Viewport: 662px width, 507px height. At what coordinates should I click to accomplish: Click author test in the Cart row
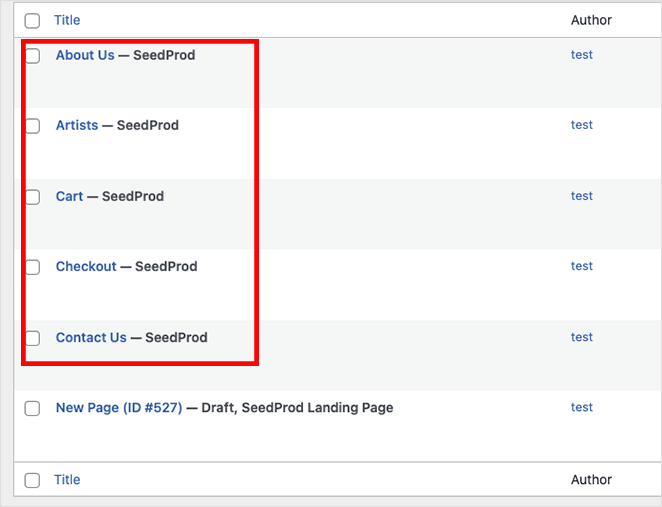click(581, 195)
